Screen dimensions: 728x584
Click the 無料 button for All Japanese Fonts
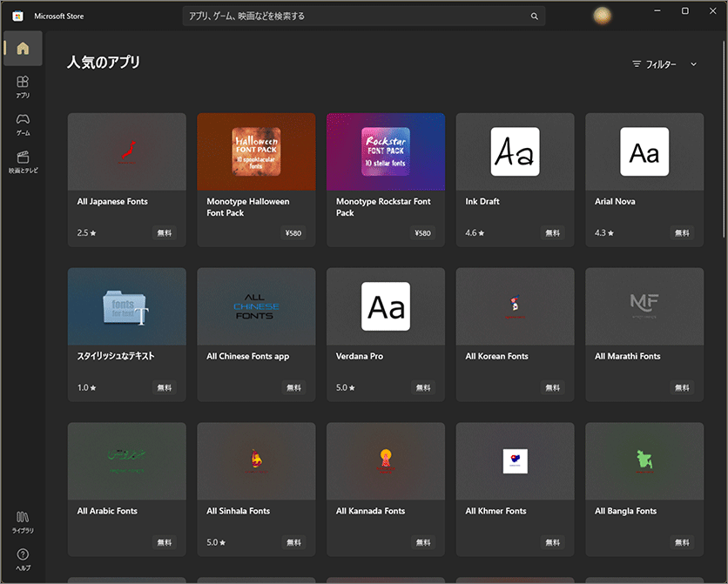click(165, 233)
